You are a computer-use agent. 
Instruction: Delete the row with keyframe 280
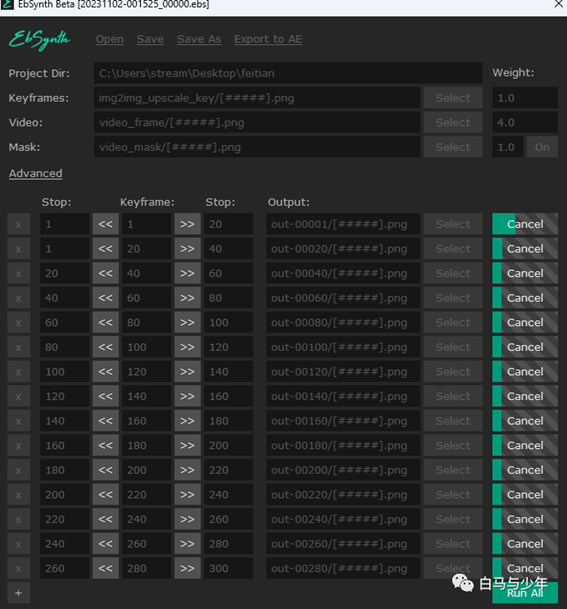pyautogui.click(x=19, y=568)
